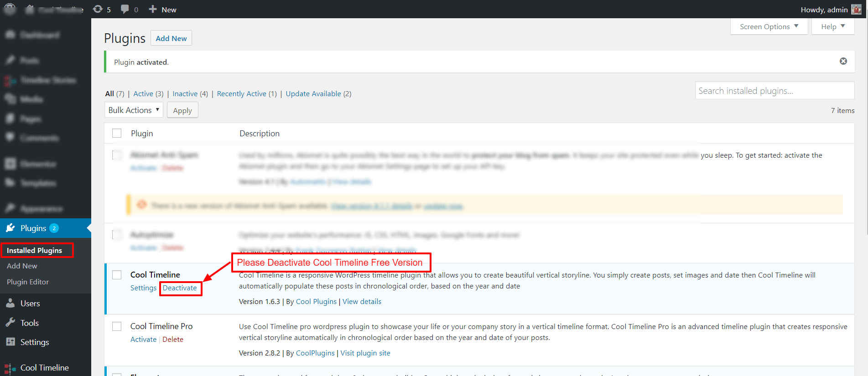Open the Cool Timeline sidebar icon
Viewport: 868px width, 376px height.
click(10, 368)
